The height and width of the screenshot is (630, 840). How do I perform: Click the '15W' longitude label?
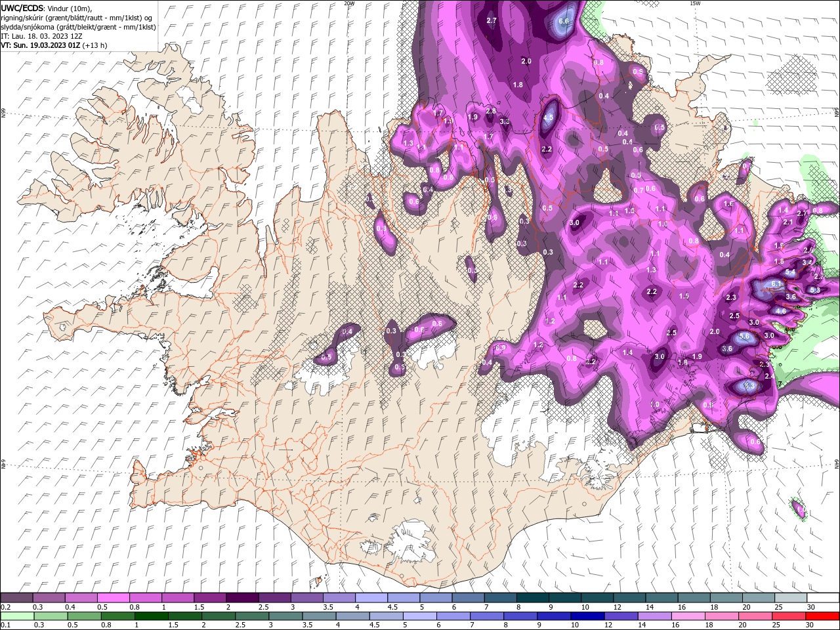(695, 3)
